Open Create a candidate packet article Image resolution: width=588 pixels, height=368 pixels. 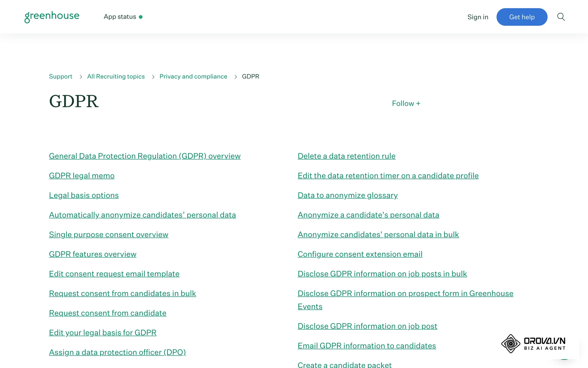point(344,365)
